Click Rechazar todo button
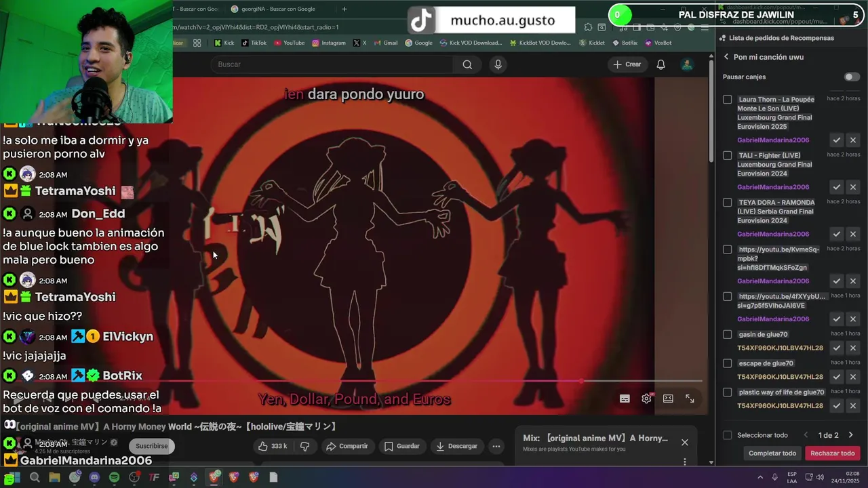The width and height of the screenshot is (868, 488). point(832,453)
